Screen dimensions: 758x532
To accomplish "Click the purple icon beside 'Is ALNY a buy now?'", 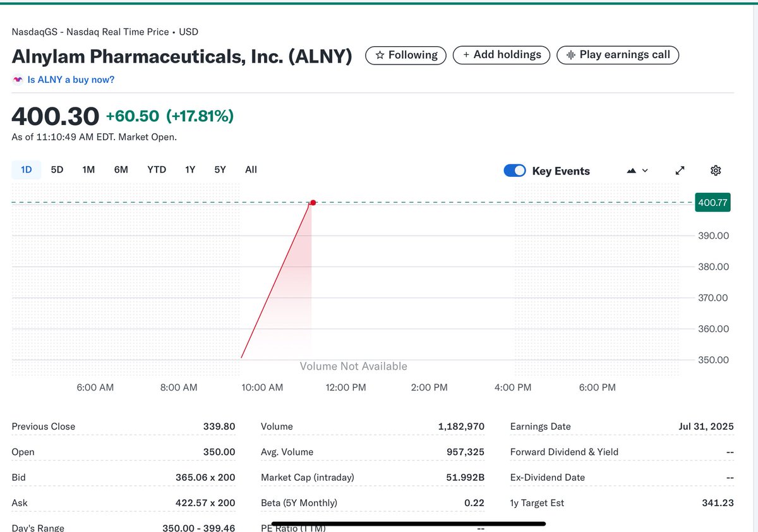I will click(x=18, y=80).
